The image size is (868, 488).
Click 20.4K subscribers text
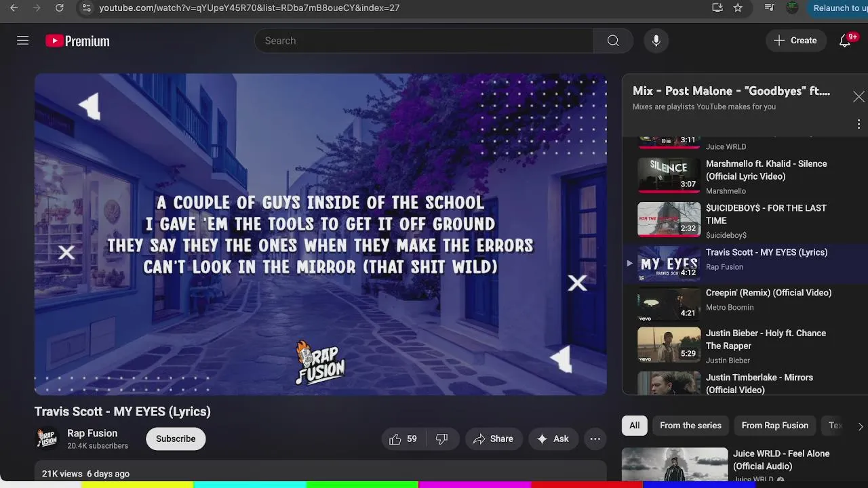tap(98, 446)
